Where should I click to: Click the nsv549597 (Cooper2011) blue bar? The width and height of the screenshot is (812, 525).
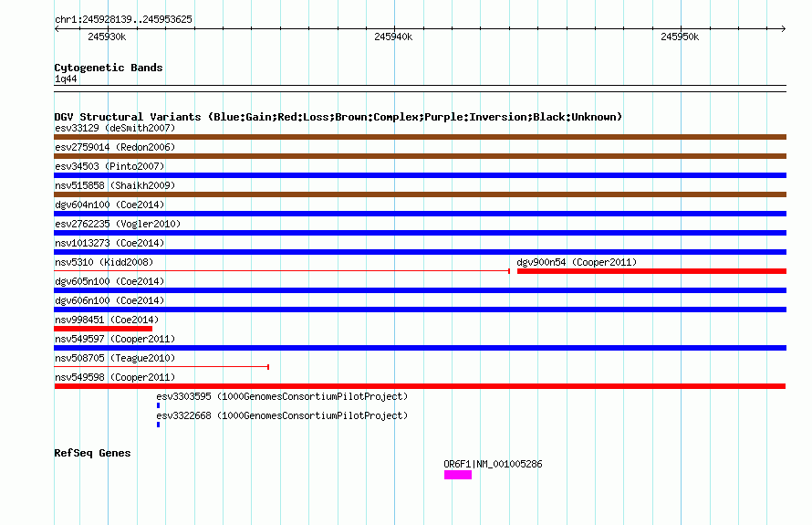(x=420, y=348)
